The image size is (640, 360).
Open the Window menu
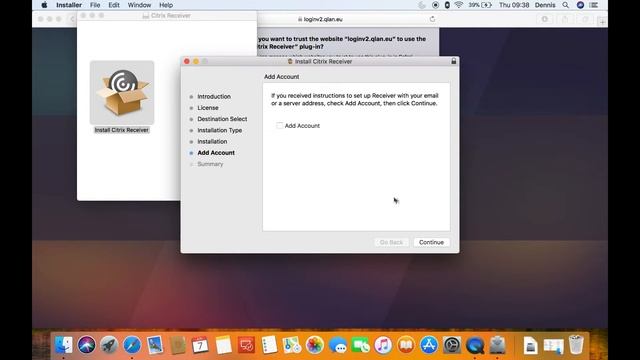139,5
